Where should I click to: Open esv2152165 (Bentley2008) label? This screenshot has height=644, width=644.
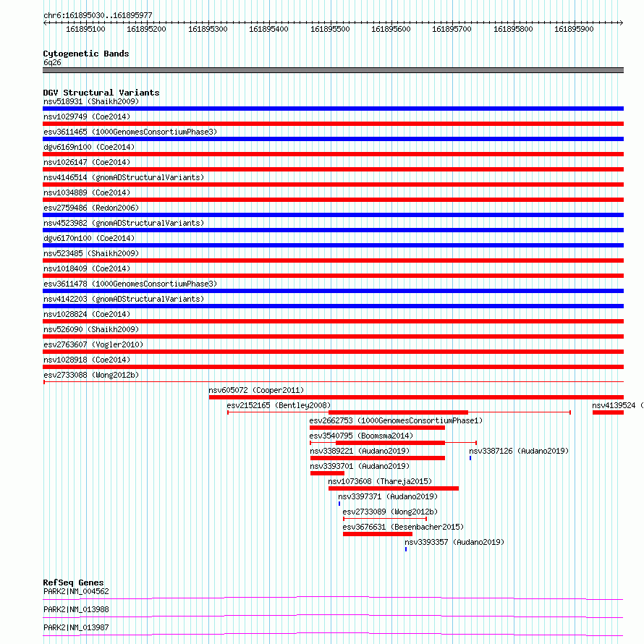click(279, 405)
